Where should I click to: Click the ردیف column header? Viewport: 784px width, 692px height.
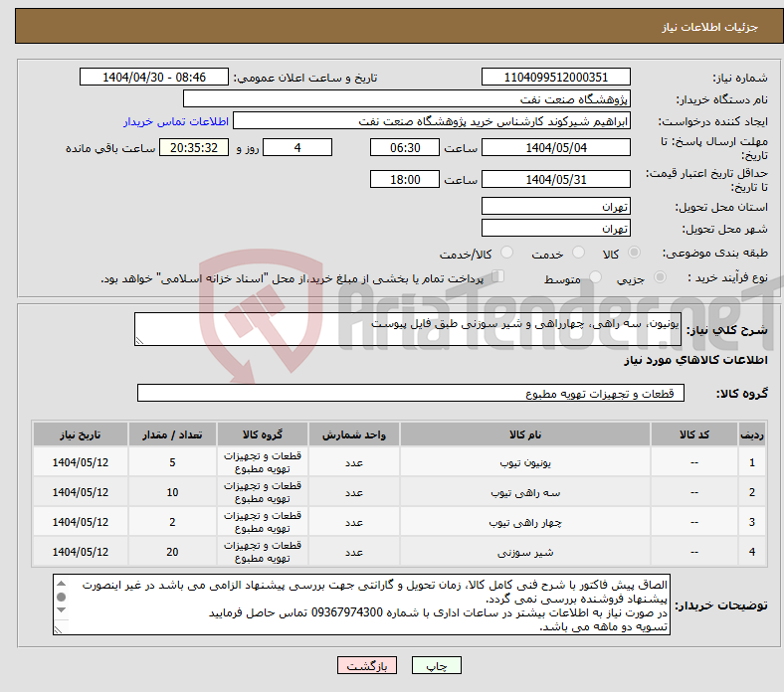[x=752, y=434]
